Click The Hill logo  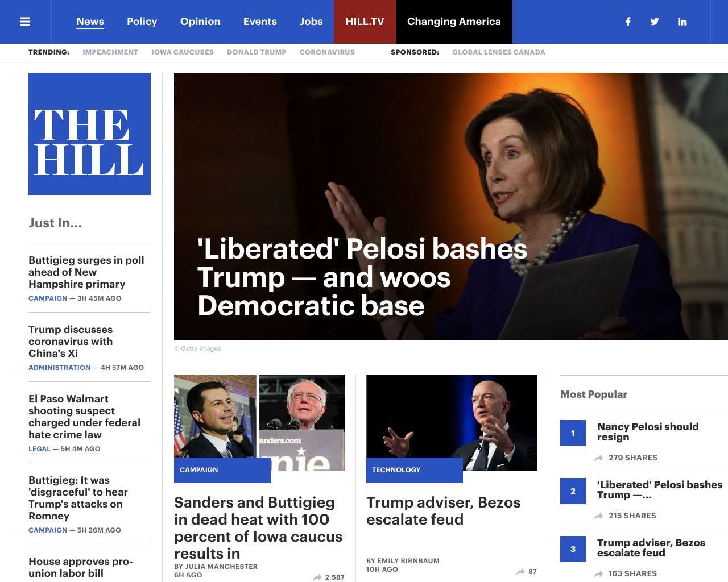(89, 134)
